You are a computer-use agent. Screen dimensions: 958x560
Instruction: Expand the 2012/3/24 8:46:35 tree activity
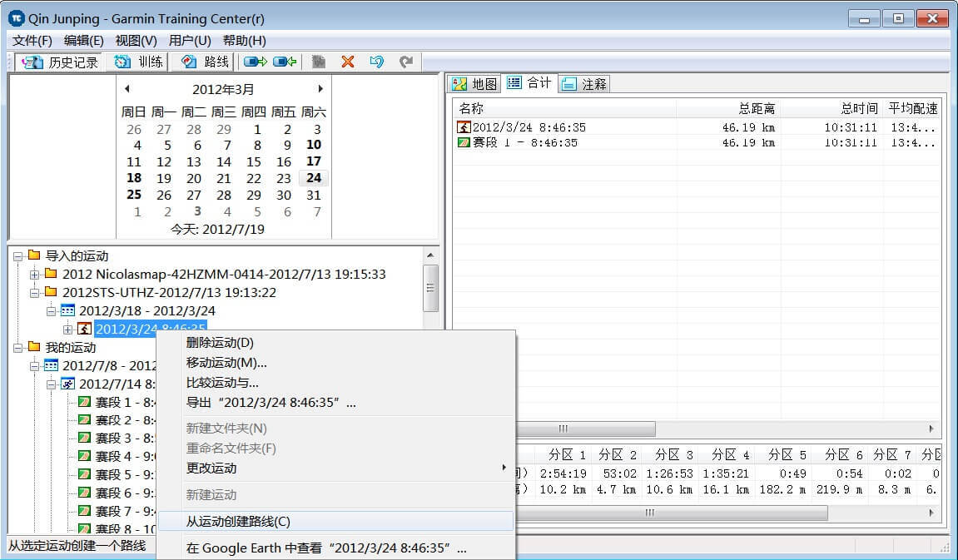67,330
